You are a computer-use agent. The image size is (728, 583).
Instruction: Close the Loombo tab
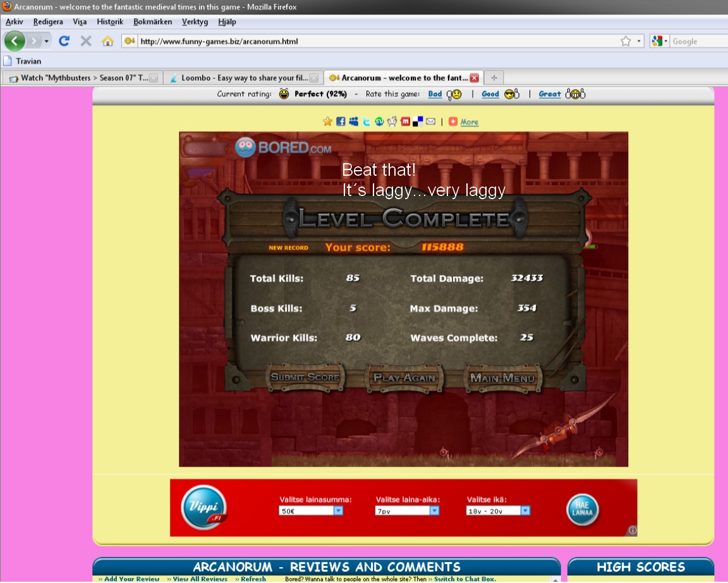[314, 78]
